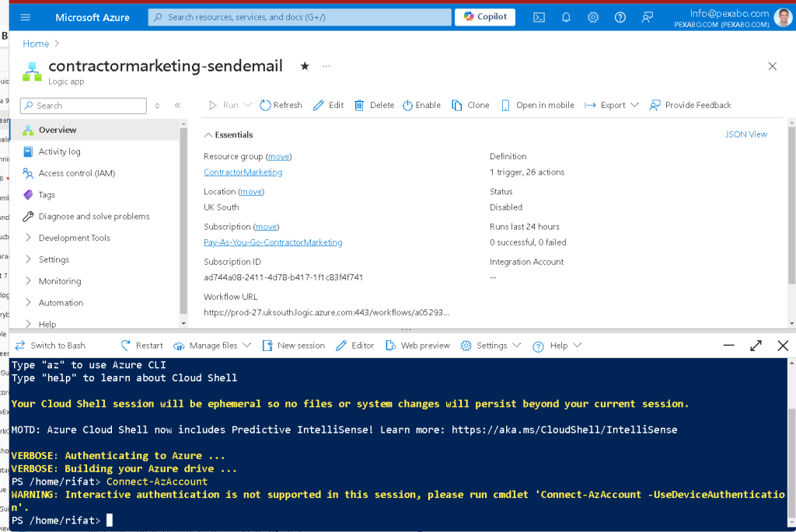Restart the Cloud Shell
Image resolution: width=796 pixels, height=532 pixels.
tap(141, 346)
